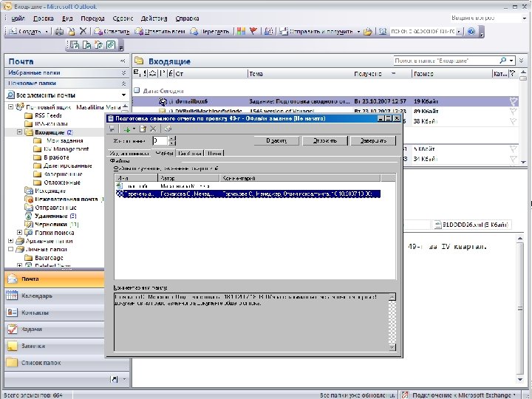Open the Заметки navigation button
The width and height of the screenshot is (532, 399).
point(54,346)
